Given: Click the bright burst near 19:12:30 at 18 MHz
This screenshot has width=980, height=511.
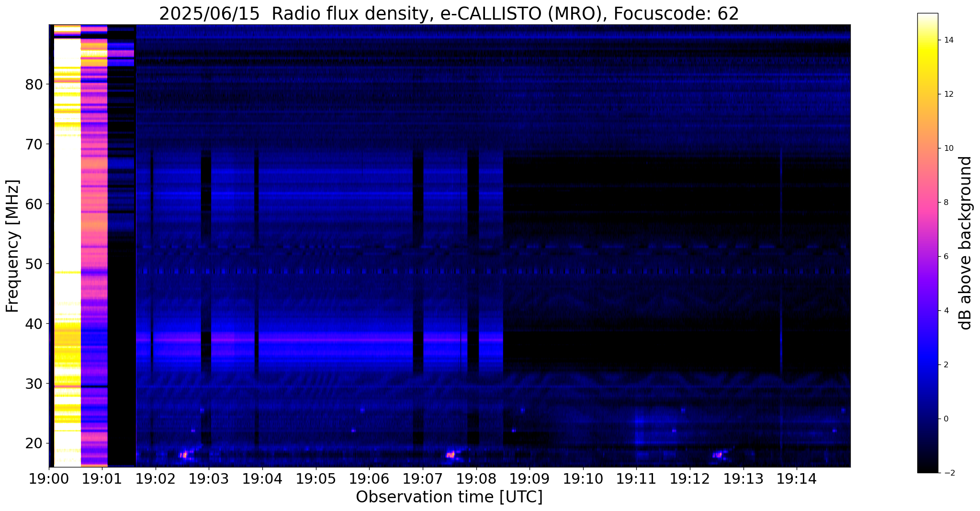Looking at the screenshot, I should [718, 454].
